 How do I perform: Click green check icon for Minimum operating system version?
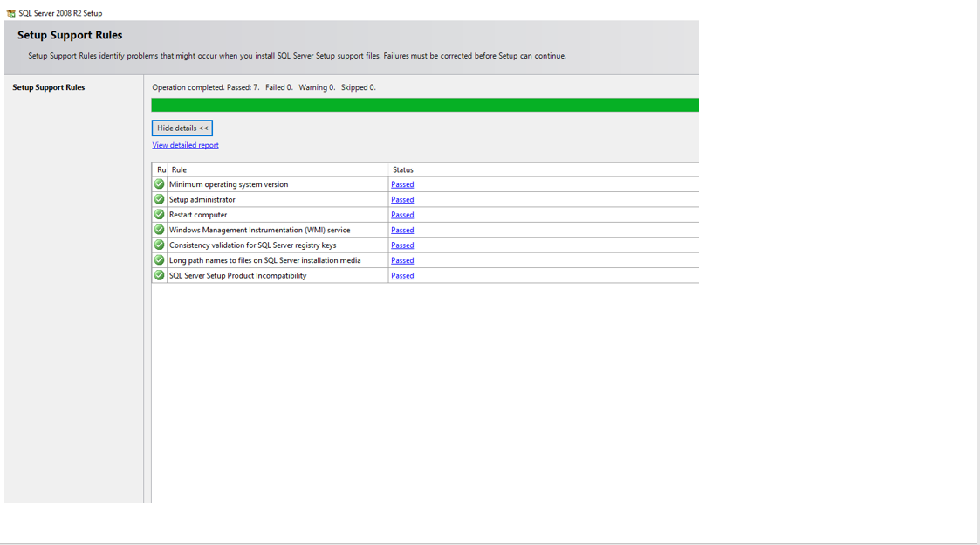160,184
